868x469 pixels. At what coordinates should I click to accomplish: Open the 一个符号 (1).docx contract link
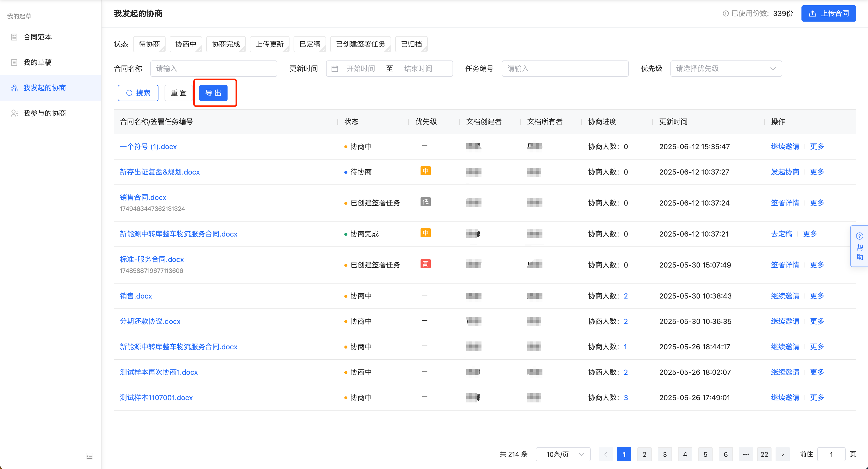click(x=148, y=147)
